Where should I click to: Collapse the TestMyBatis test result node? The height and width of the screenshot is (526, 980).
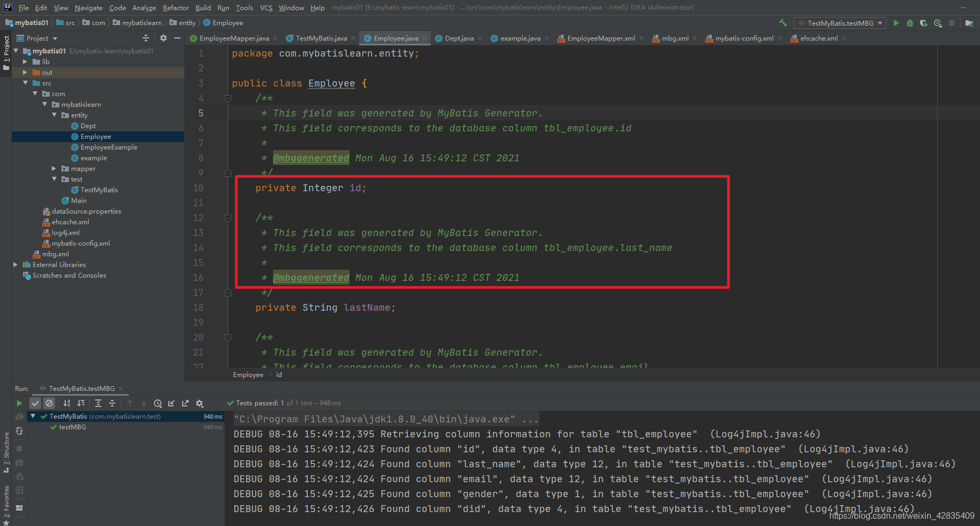33,416
